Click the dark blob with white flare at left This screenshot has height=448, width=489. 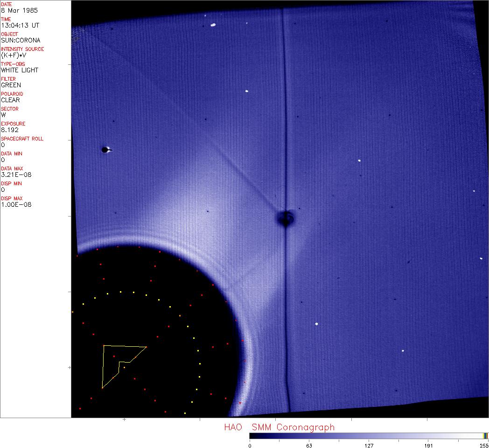pyautogui.click(x=106, y=150)
